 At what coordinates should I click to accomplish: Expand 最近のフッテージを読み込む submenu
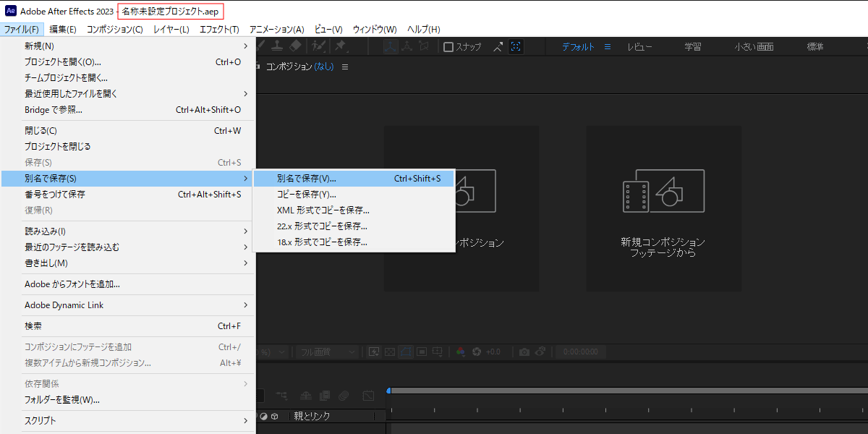coord(129,247)
